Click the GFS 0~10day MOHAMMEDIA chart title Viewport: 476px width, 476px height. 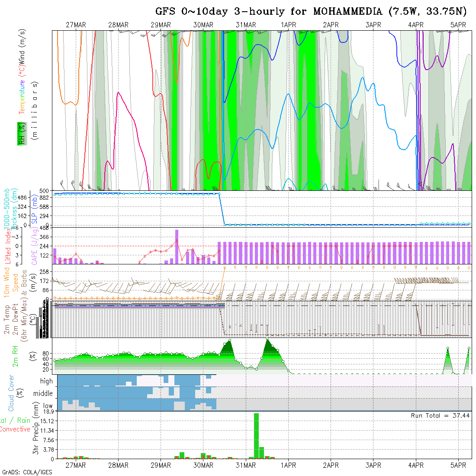point(311,12)
